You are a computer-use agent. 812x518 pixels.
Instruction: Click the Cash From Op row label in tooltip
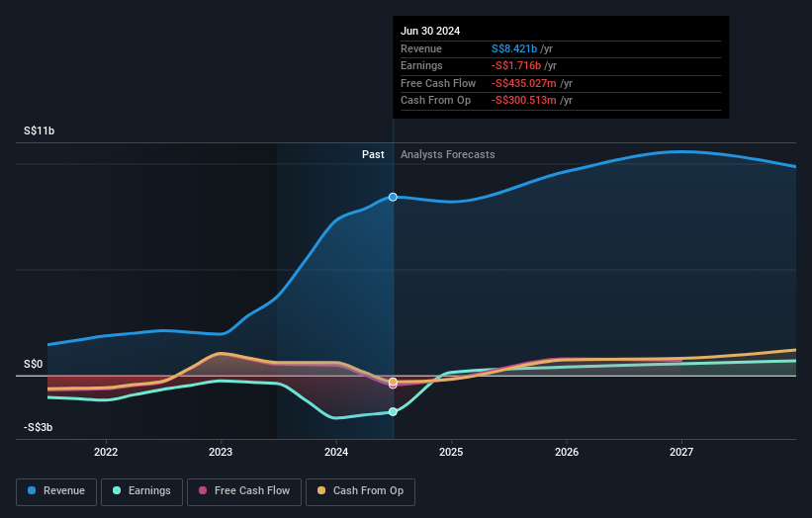435,101
